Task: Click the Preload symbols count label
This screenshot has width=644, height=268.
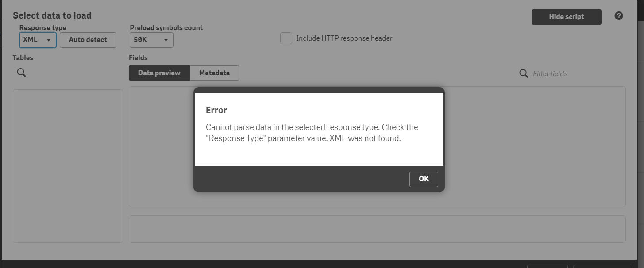Action: click(166, 27)
